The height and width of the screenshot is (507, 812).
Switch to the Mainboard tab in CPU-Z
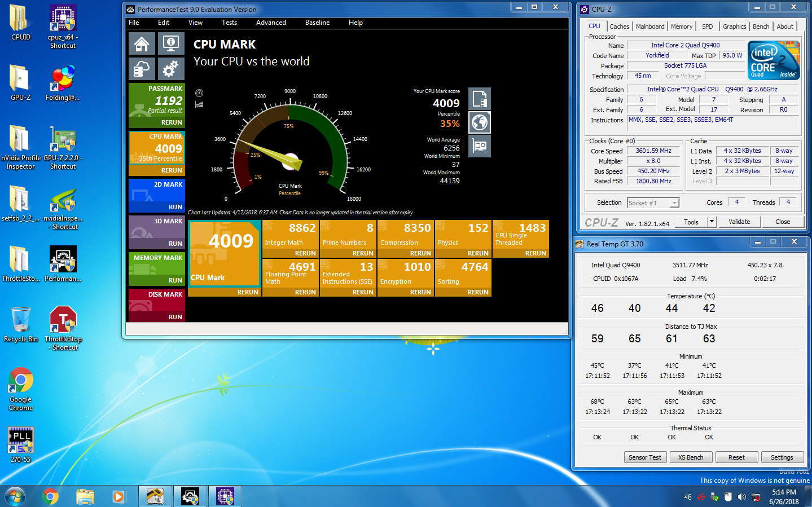coord(650,27)
